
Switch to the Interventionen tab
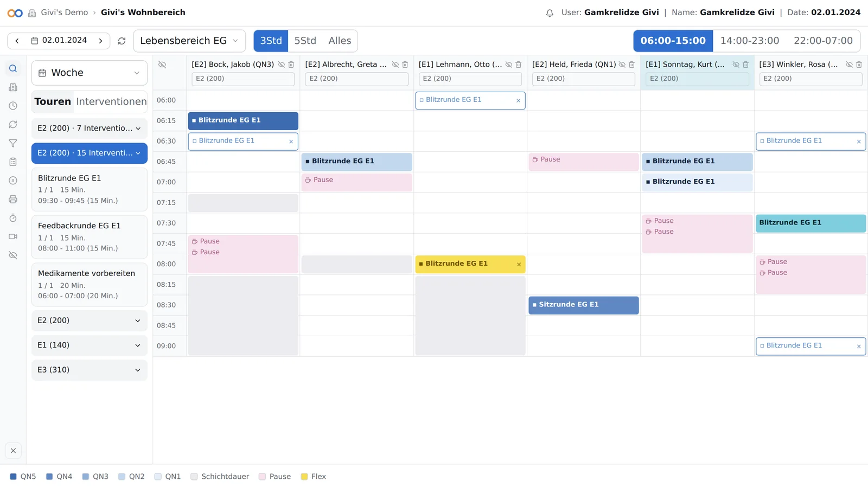(111, 101)
